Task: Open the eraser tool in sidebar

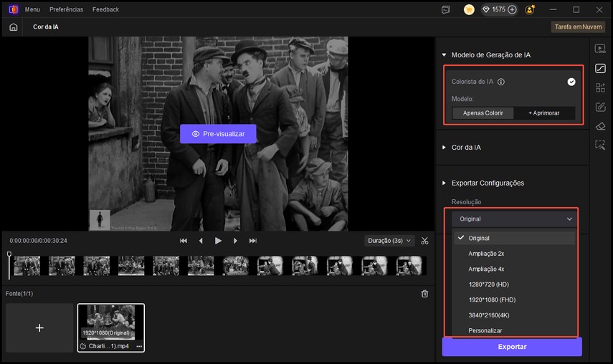Action: tap(600, 126)
